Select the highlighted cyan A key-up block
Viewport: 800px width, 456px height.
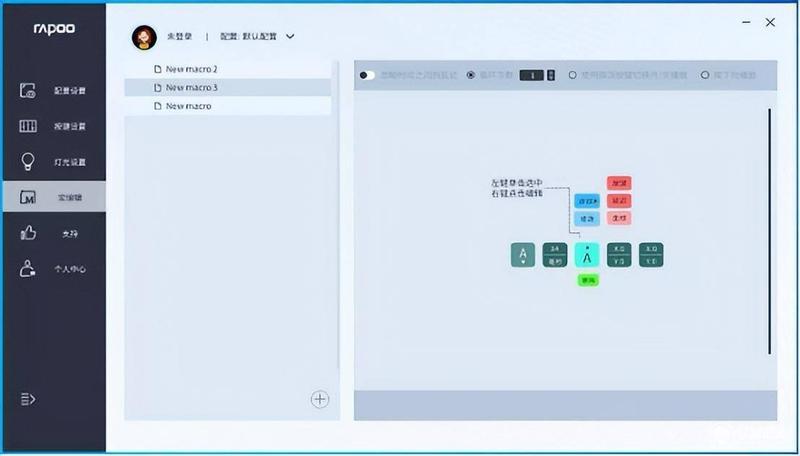(x=587, y=255)
